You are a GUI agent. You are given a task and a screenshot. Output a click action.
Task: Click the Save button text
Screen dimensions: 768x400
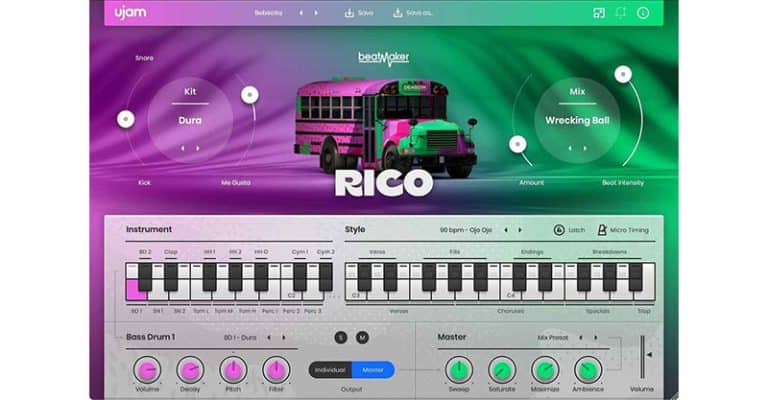point(365,13)
